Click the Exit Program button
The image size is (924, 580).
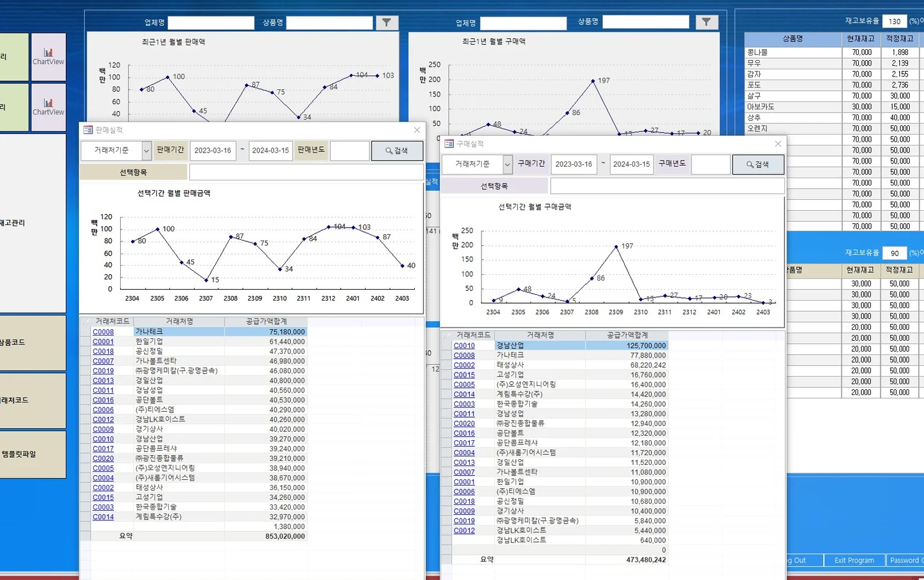click(854, 560)
